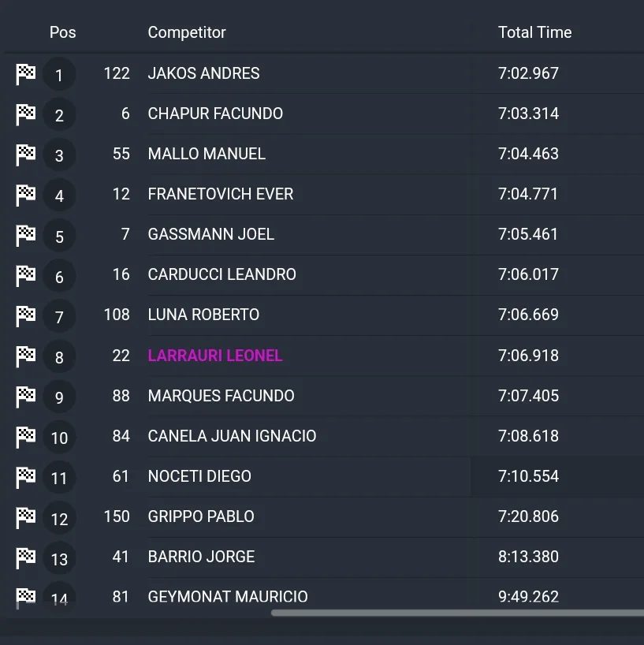The height and width of the screenshot is (645, 644).
Task: Click the checkered flag for LUNA ROBERTO
Action: pos(25,316)
